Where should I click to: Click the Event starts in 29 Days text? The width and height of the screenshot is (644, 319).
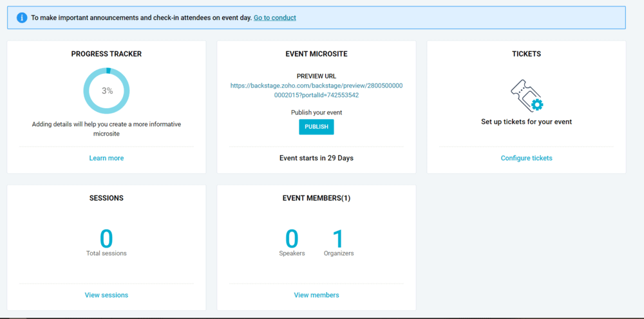pyautogui.click(x=316, y=158)
